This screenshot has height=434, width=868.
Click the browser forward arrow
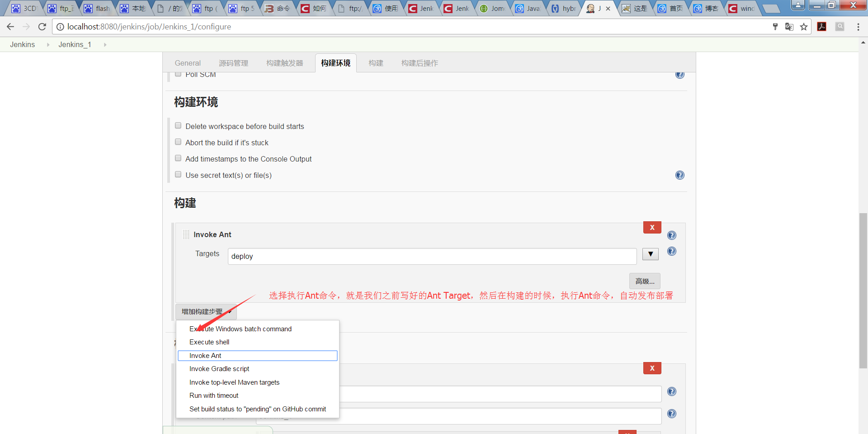[26, 27]
